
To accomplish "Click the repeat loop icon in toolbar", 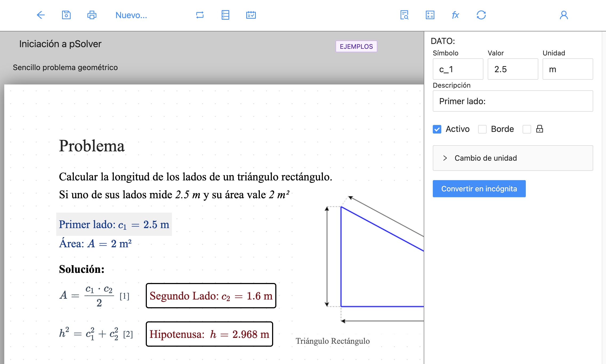I will coord(200,15).
